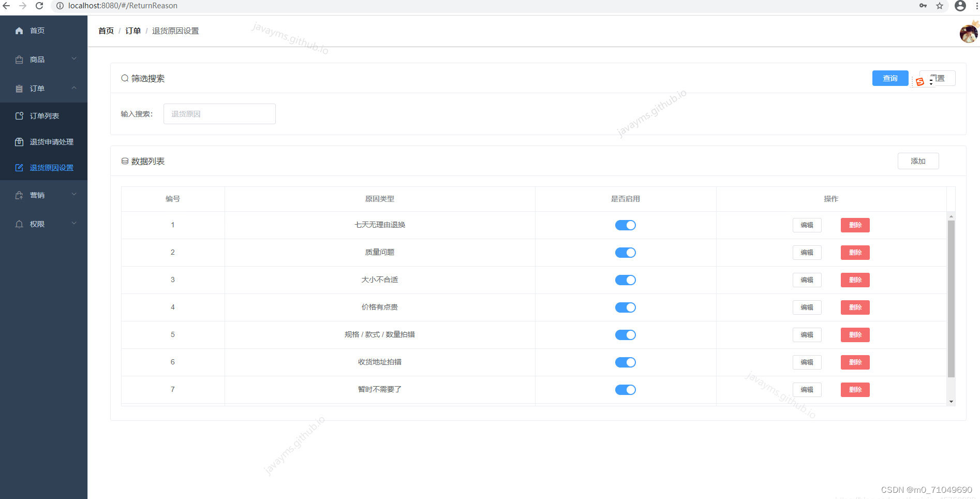The width and height of the screenshot is (980, 499).
Task: Open the 首页 breadcrumb link
Action: click(106, 31)
